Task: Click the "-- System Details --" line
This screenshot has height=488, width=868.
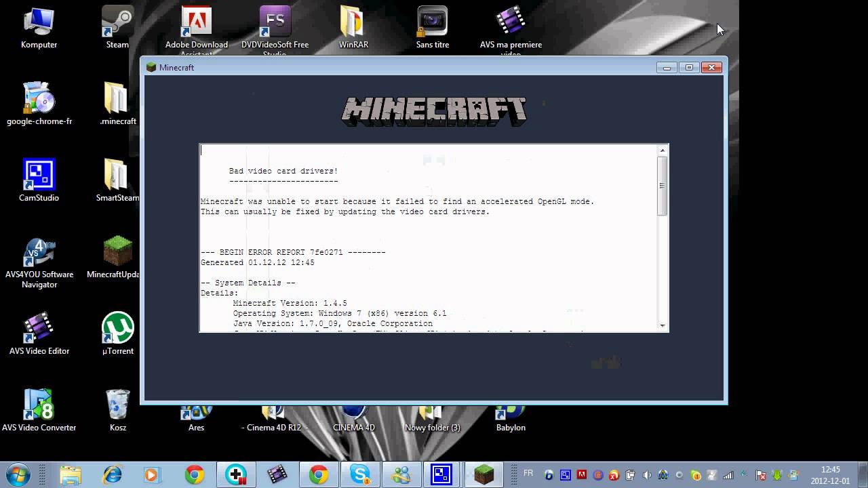Action: [248, 283]
